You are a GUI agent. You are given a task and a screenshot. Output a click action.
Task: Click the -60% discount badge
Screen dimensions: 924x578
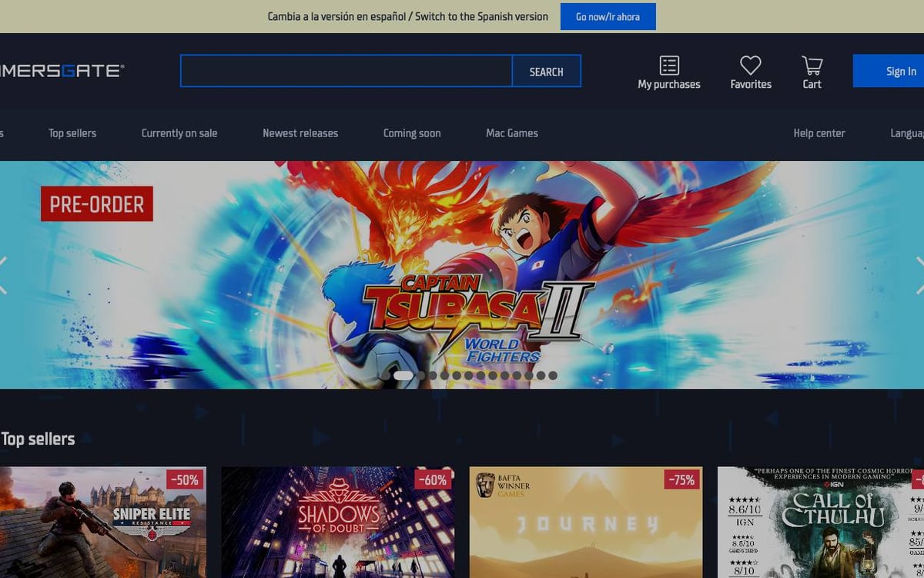(433, 480)
